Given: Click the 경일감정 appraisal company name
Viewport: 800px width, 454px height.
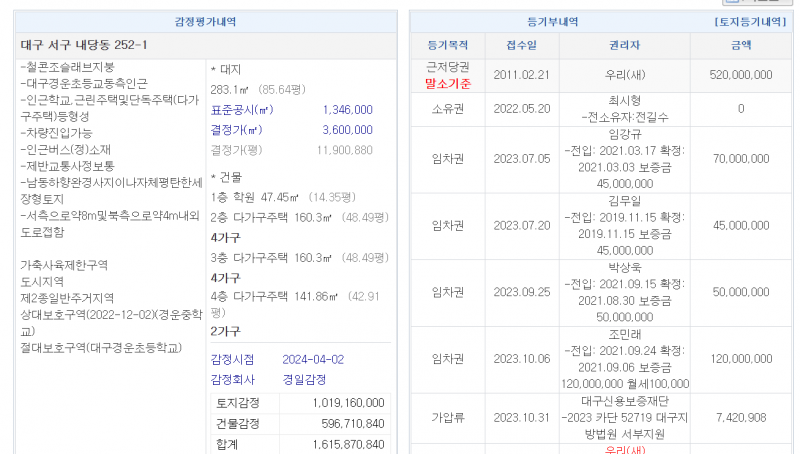Looking at the screenshot, I should tap(304, 380).
